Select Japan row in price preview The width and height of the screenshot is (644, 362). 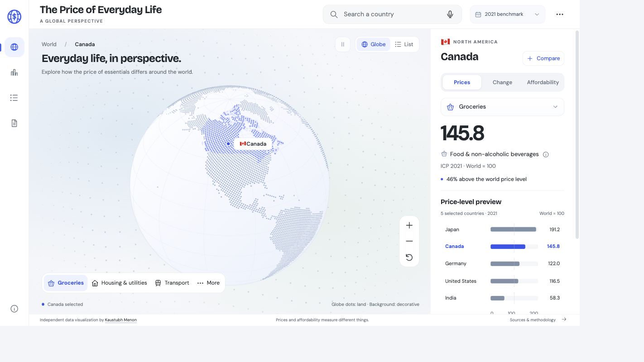point(502,229)
